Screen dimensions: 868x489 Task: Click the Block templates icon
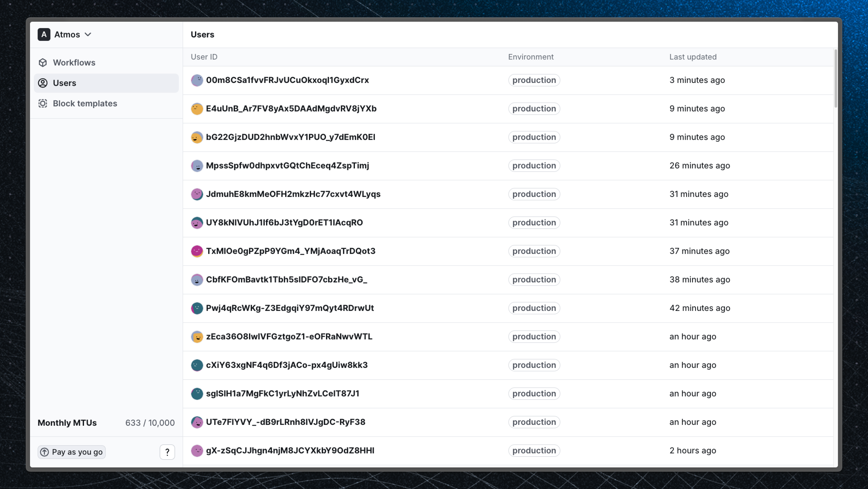coord(43,104)
